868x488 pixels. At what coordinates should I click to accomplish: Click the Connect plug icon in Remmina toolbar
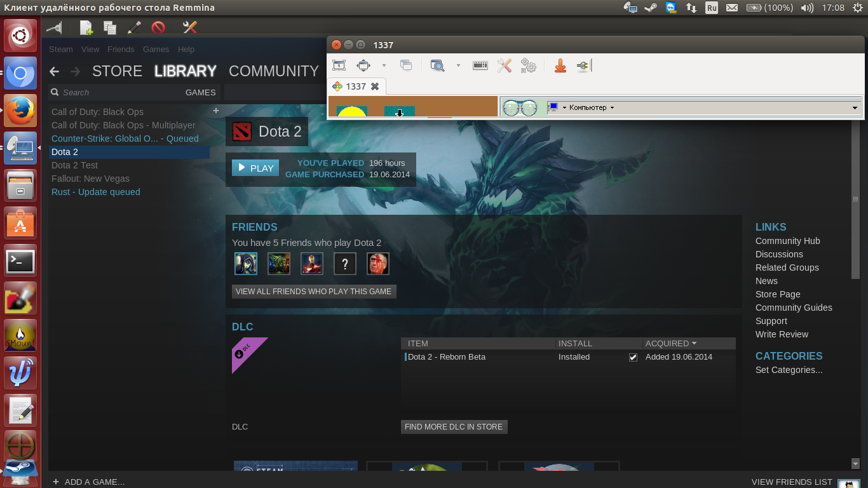click(x=55, y=27)
